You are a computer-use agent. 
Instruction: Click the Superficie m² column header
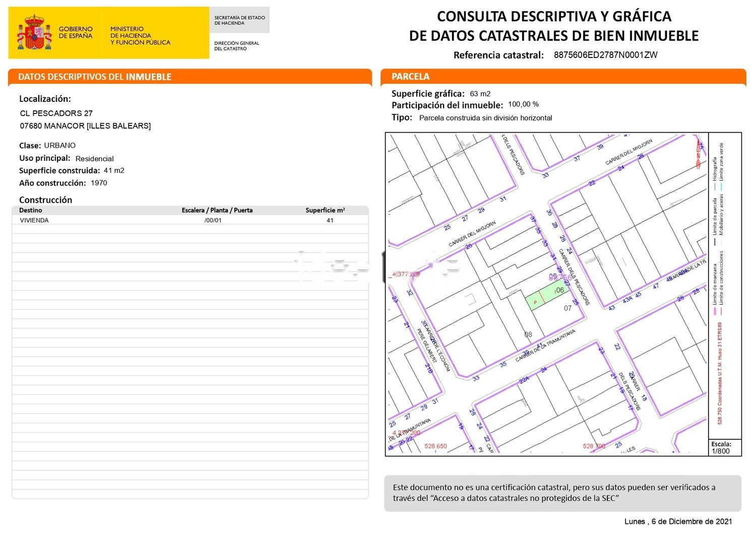click(x=325, y=210)
